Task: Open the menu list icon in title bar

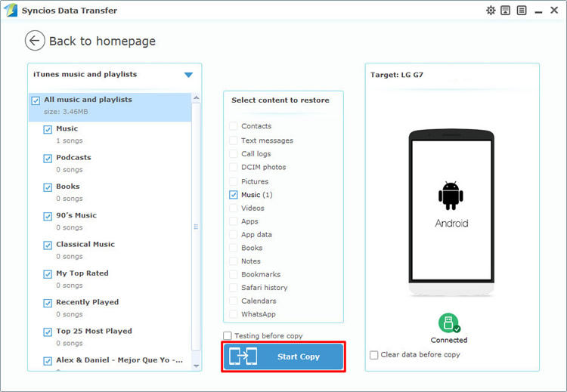Action: click(522, 10)
